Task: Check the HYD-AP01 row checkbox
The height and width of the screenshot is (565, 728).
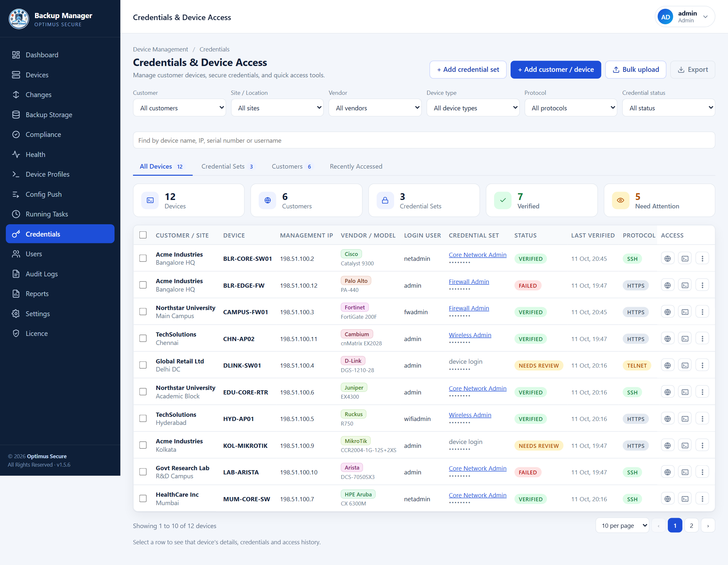Action: click(x=143, y=419)
